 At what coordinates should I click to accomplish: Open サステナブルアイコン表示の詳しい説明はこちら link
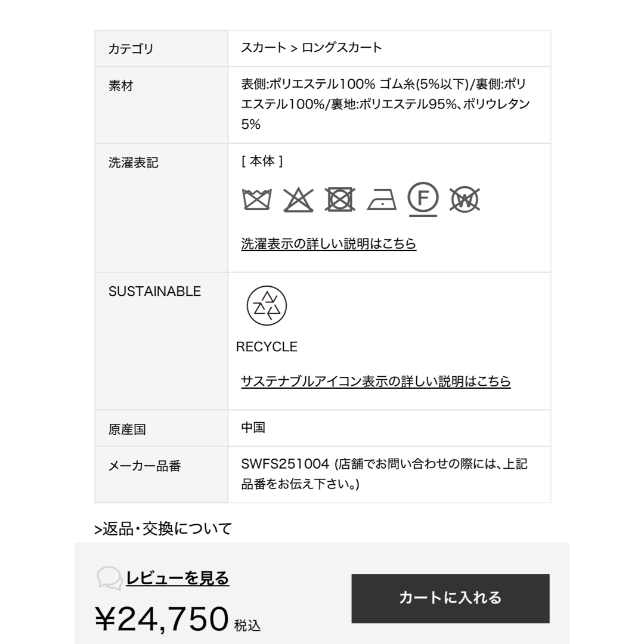(x=376, y=381)
